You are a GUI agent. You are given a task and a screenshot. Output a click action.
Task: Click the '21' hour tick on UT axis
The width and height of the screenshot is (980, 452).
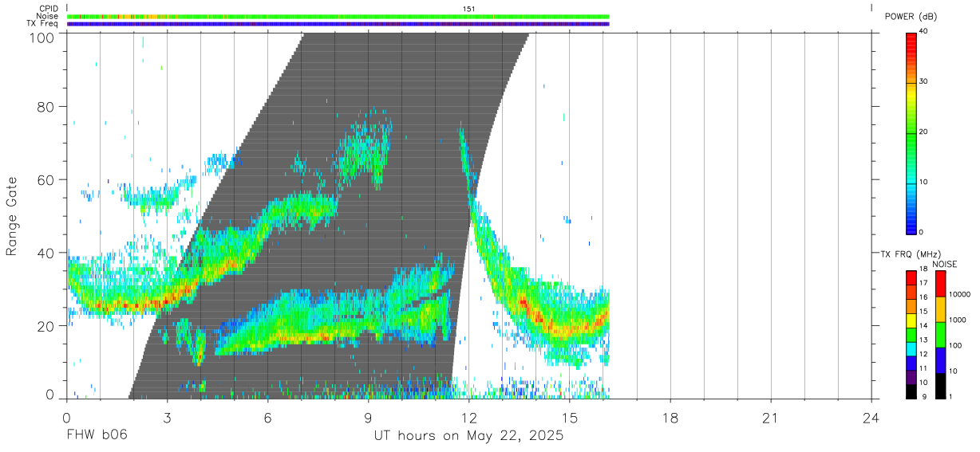pyautogui.click(x=771, y=417)
